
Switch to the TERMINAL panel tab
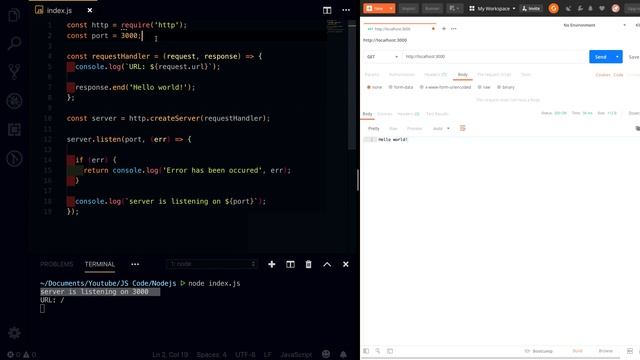(x=100, y=264)
